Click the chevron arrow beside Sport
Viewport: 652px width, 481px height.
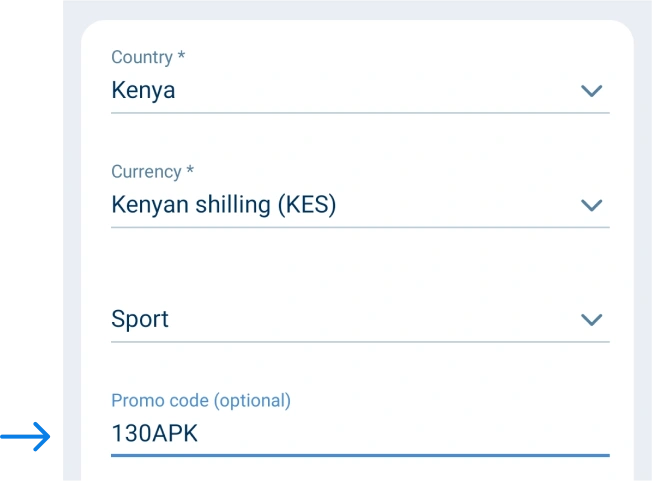point(591,320)
